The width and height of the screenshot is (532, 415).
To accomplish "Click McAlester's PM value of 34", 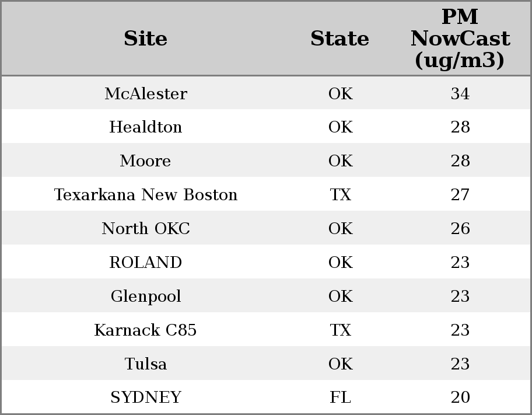I will (460, 93).
